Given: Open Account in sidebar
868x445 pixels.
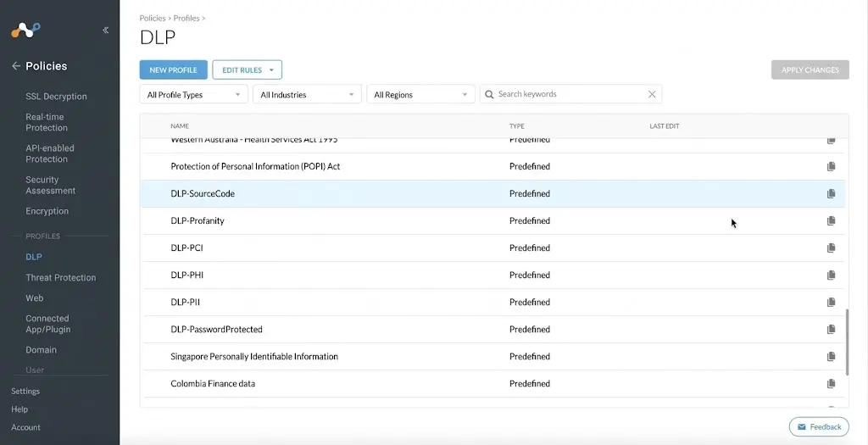Looking at the screenshot, I should click(x=25, y=427).
